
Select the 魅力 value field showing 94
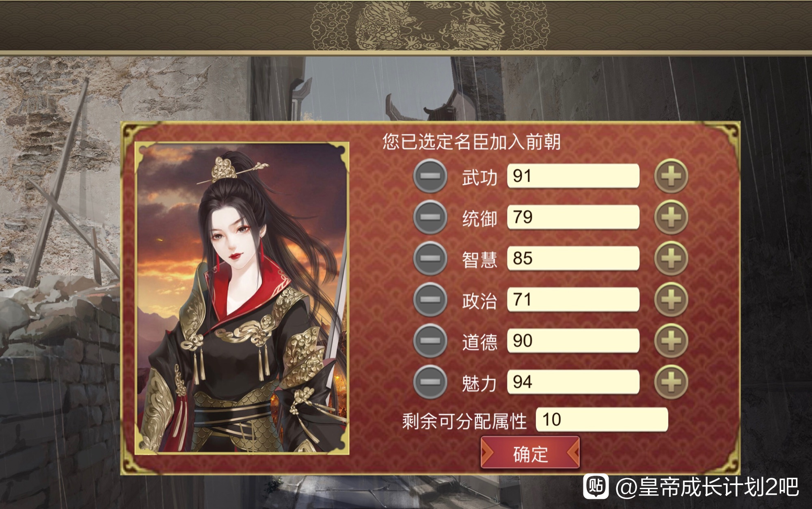[x=573, y=382]
